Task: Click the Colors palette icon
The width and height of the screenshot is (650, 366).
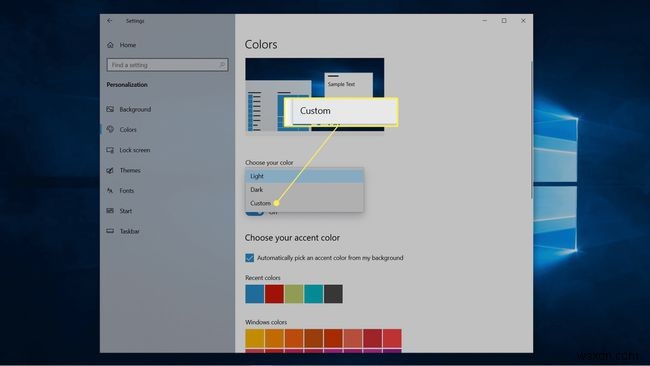Action: pos(110,129)
